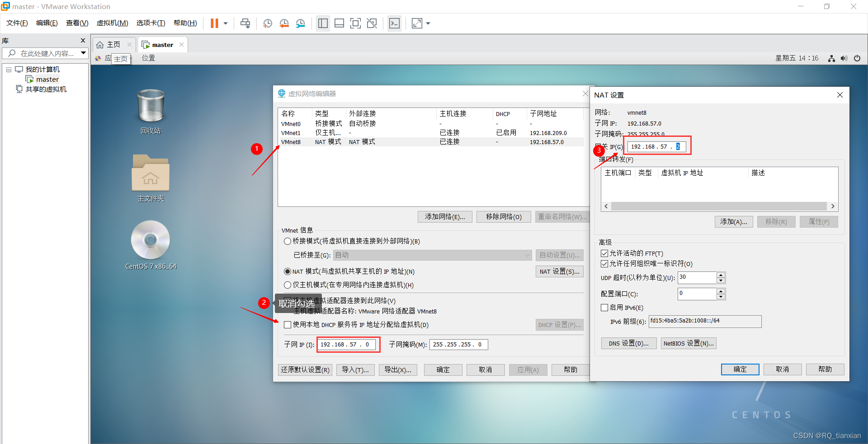Select the 主文件夹 home folder desktop icon
The image size is (868, 444).
(x=151, y=178)
